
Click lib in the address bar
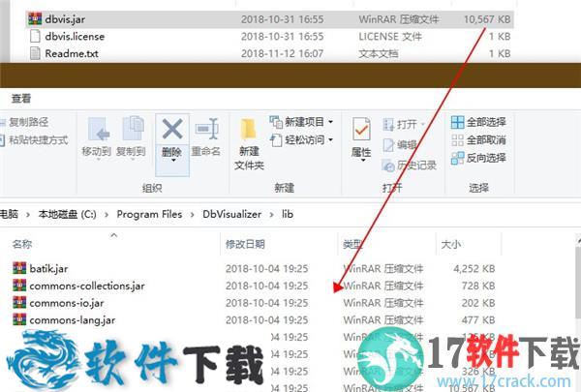(288, 214)
